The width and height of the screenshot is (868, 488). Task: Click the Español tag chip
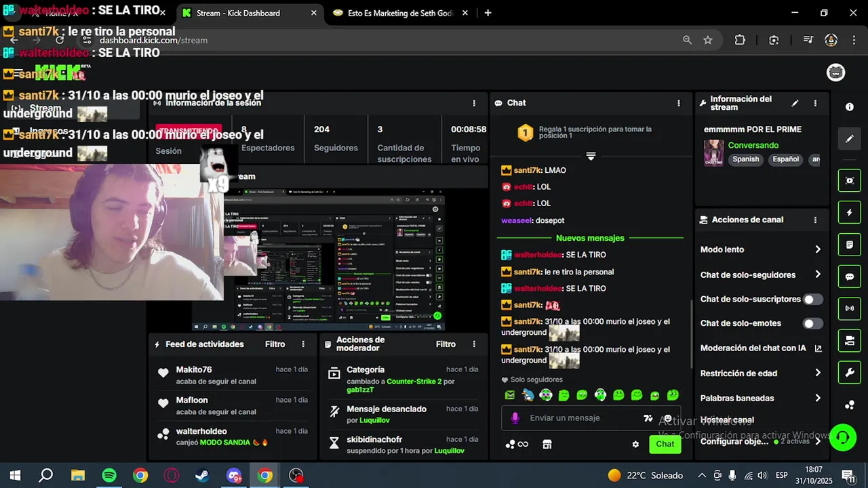pos(786,159)
